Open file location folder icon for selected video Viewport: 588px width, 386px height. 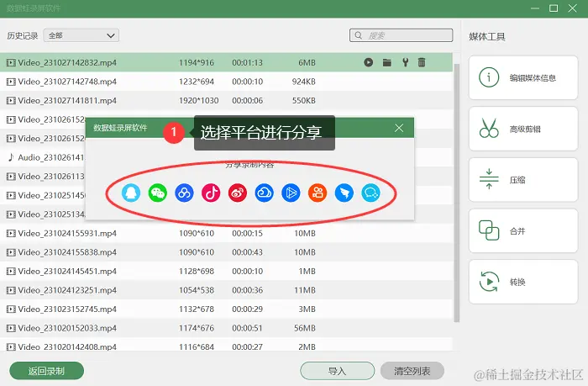[387, 62]
